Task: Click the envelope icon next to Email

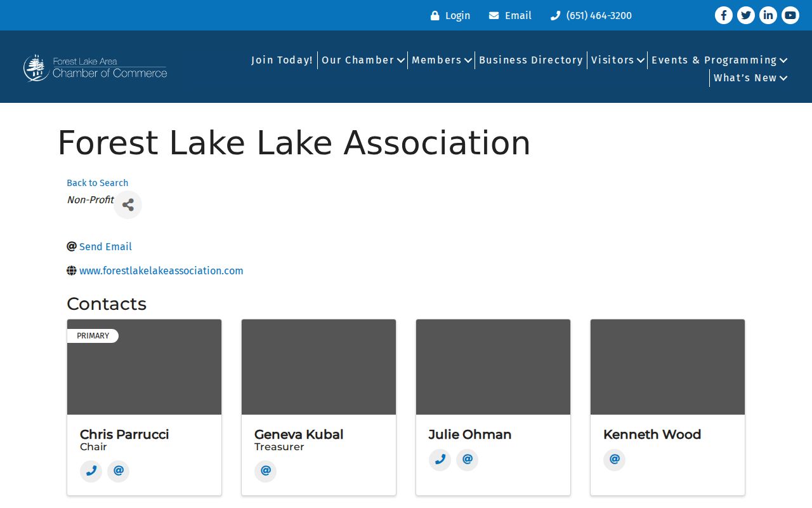Action: (494, 16)
